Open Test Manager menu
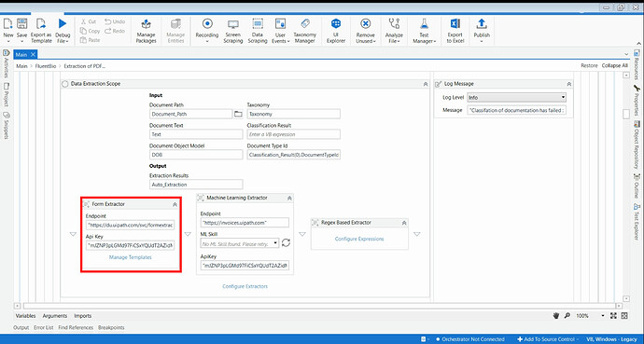This screenshot has height=344, width=644. pyautogui.click(x=424, y=31)
